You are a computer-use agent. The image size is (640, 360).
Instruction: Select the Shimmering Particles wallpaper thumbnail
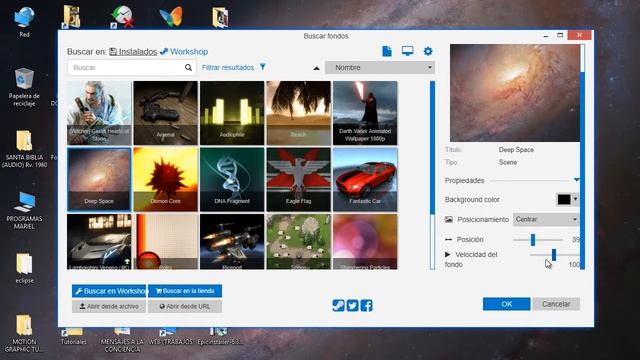pos(365,242)
